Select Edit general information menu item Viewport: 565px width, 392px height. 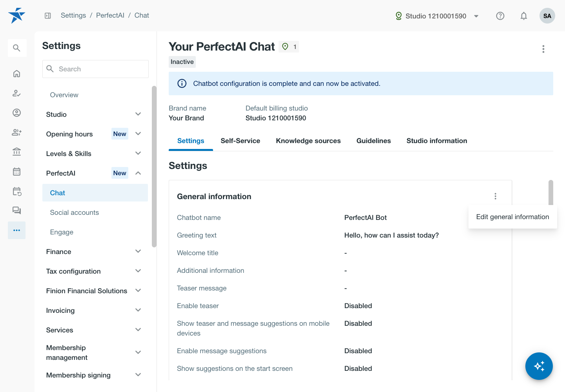512,217
